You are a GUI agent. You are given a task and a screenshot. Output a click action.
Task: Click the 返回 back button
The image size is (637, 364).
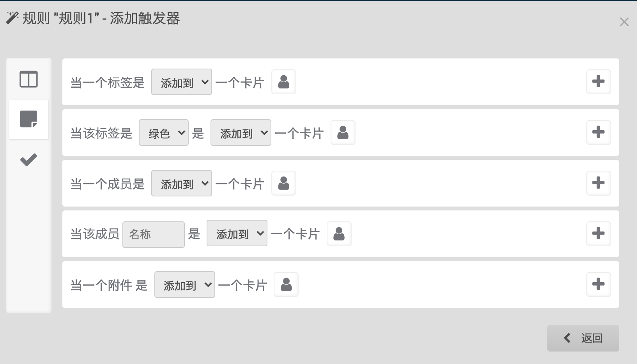[x=582, y=338]
